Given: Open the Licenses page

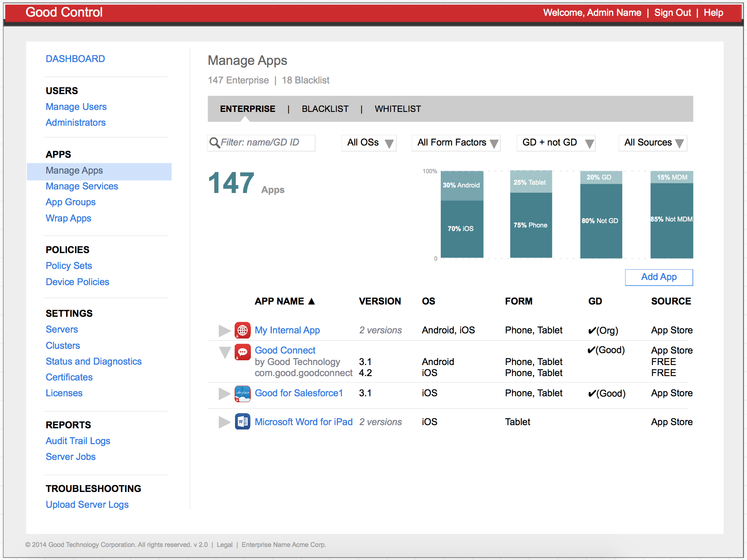Looking at the screenshot, I should pyautogui.click(x=64, y=393).
